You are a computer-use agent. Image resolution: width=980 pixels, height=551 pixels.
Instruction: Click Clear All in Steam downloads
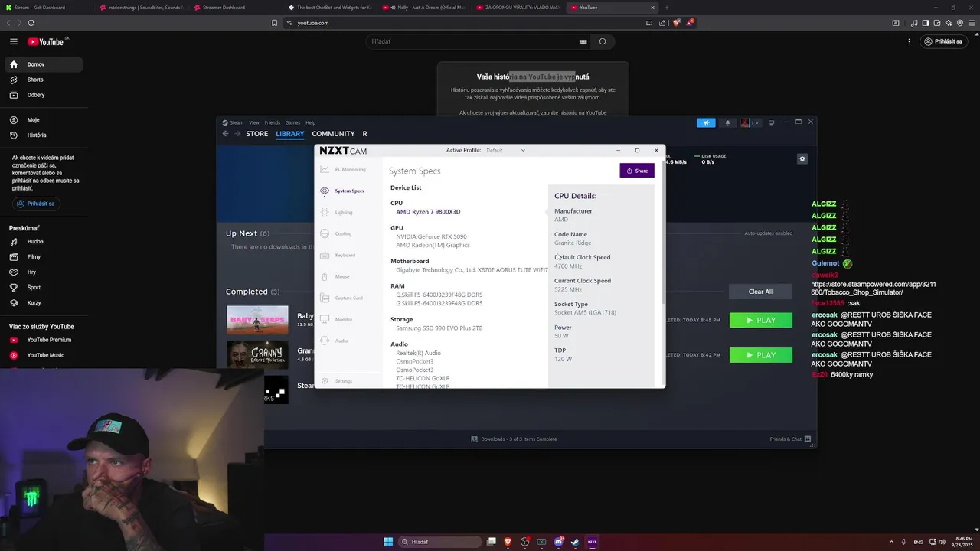point(760,292)
